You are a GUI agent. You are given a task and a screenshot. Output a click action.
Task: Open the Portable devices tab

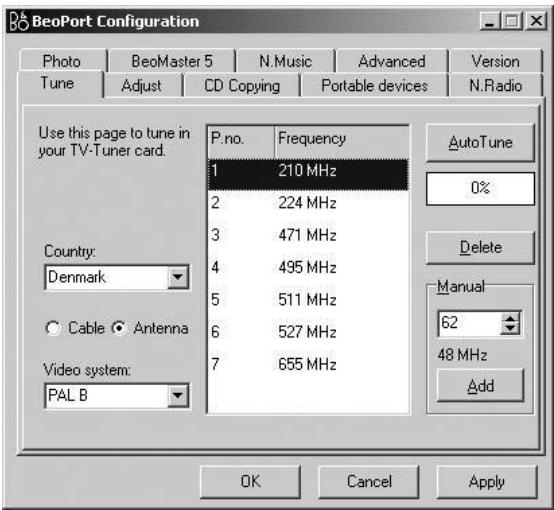click(x=375, y=86)
